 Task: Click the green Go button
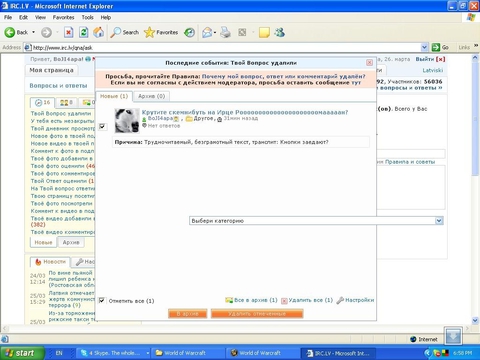coord(440,47)
